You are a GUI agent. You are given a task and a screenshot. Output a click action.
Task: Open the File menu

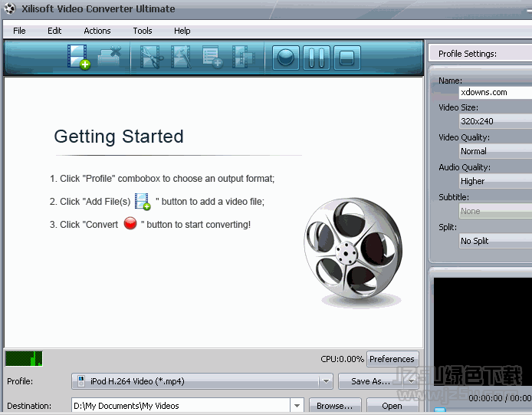point(19,31)
